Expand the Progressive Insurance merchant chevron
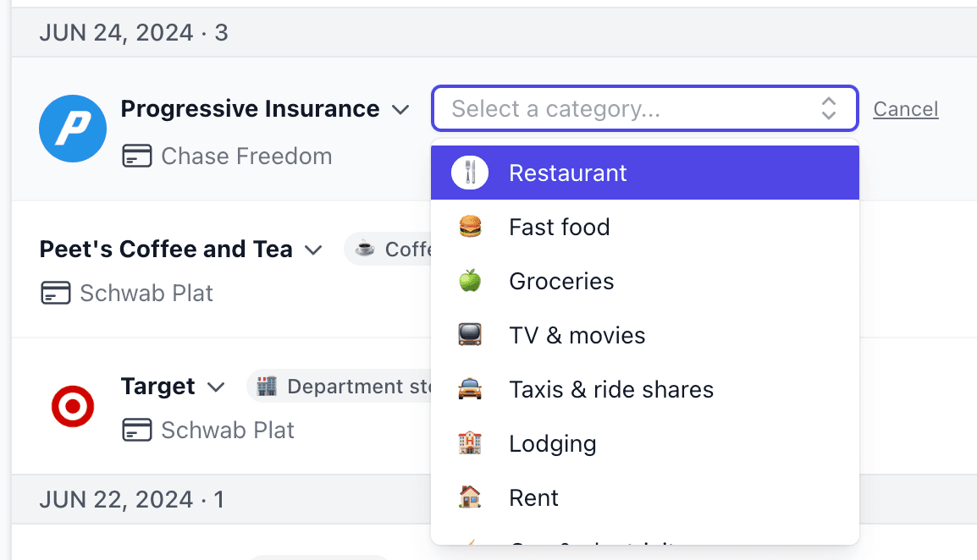The height and width of the screenshot is (560, 977). (x=400, y=110)
